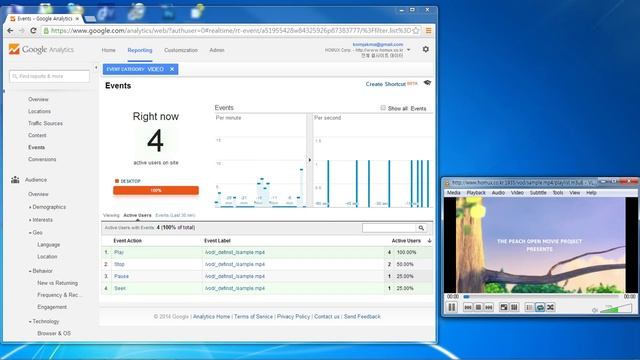Open VLC Help menu
The height and width of the screenshot is (360, 640).
click(x=591, y=193)
